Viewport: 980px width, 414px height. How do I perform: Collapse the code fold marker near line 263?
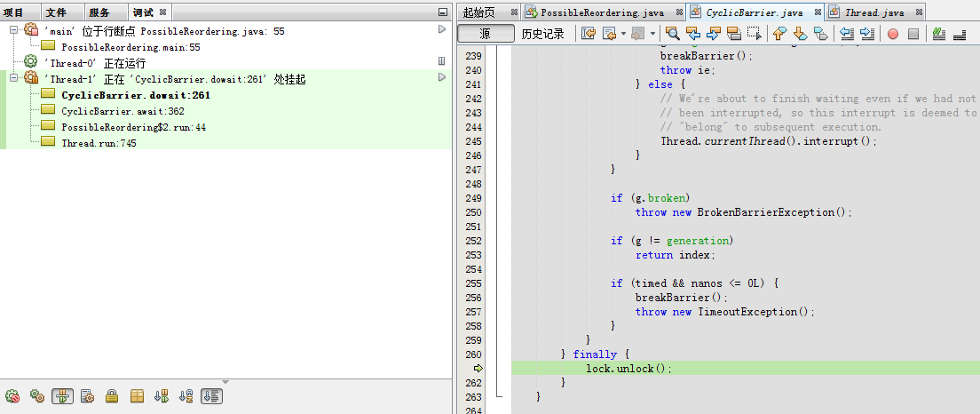pos(498,396)
